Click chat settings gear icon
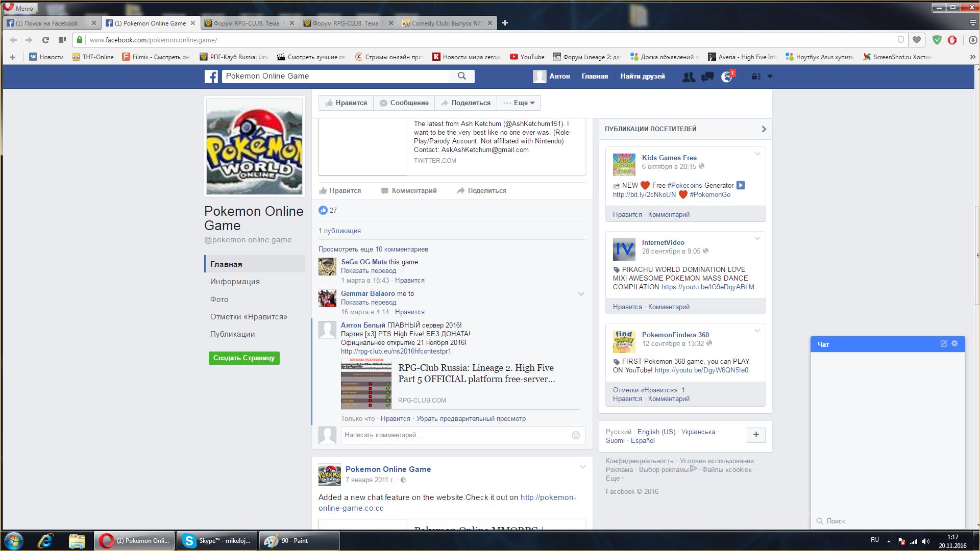The width and height of the screenshot is (980, 551). (x=954, y=344)
